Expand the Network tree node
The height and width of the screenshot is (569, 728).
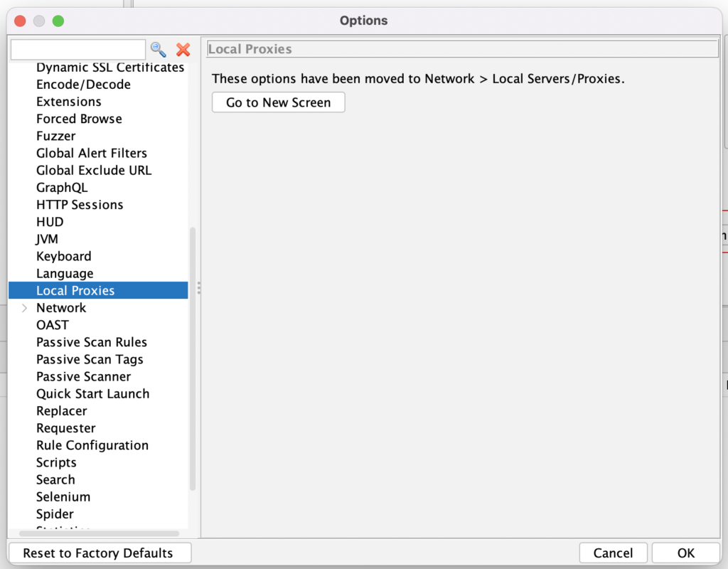[25, 308]
